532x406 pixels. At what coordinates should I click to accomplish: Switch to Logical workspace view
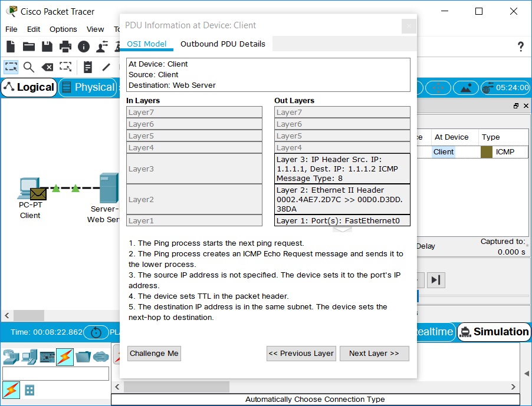(x=29, y=87)
